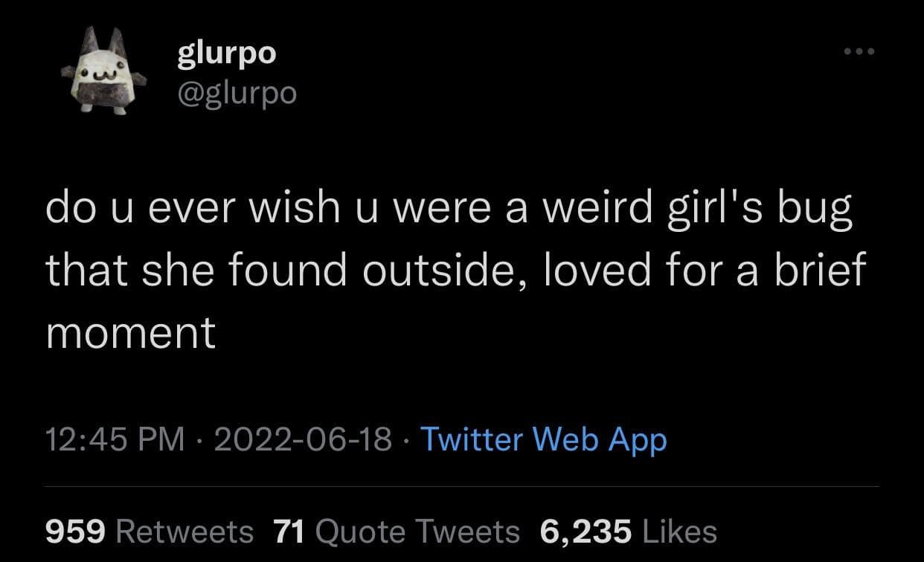Click the 6,235 likes count number
This screenshot has height=562, width=924.
585,531
